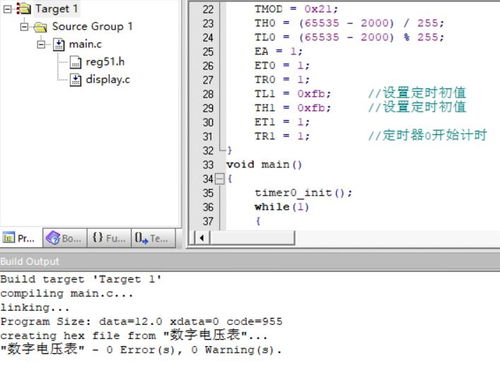
Task: Open main.c from the project tree
Action: point(85,44)
